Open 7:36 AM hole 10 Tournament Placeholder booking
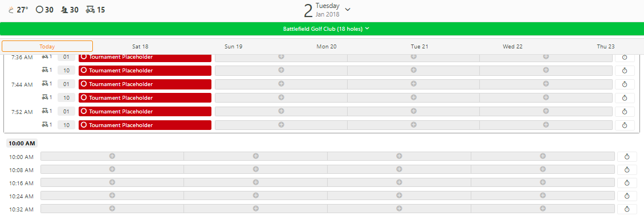644x216 pixels. point(145,70)
